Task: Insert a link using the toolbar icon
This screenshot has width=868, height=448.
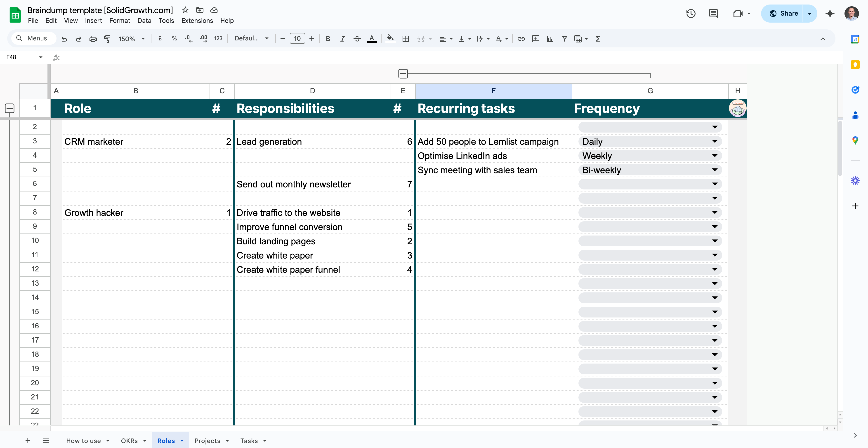Action: [521, 39]
